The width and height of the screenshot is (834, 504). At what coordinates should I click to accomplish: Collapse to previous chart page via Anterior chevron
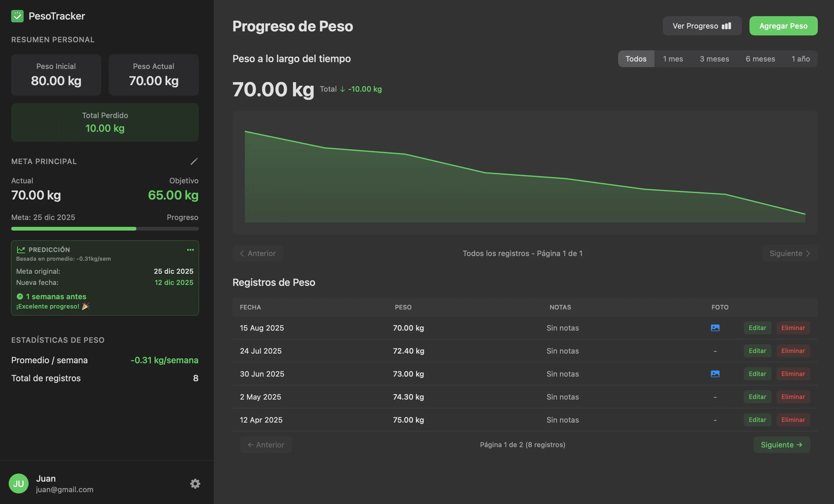click(x=242, y=253)
